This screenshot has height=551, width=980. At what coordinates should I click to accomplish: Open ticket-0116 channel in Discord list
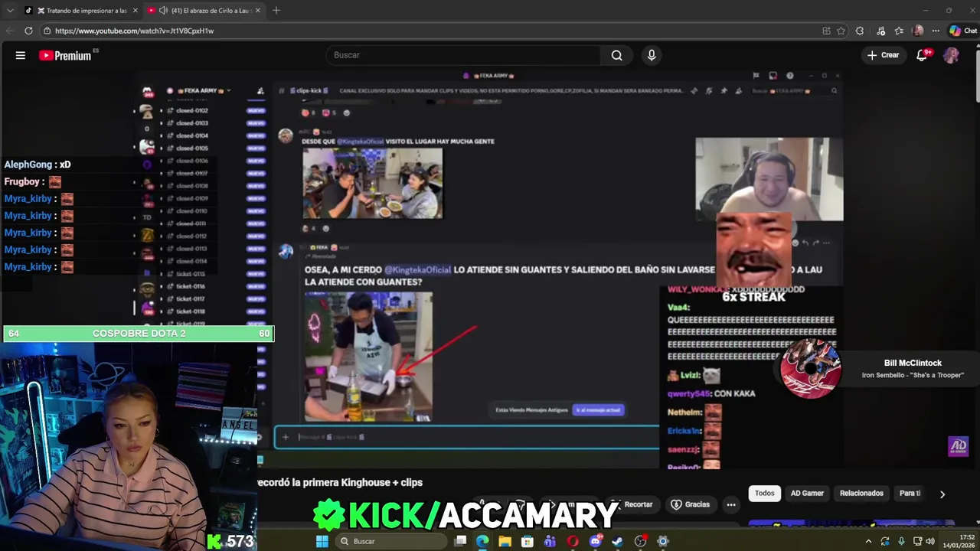pos(191,286)
